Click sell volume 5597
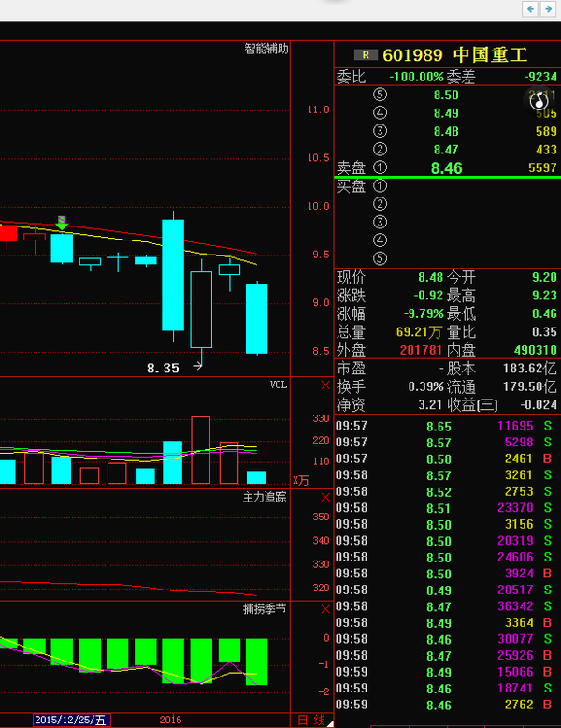Viewport: 561px width, 728px height. [542, 167]
